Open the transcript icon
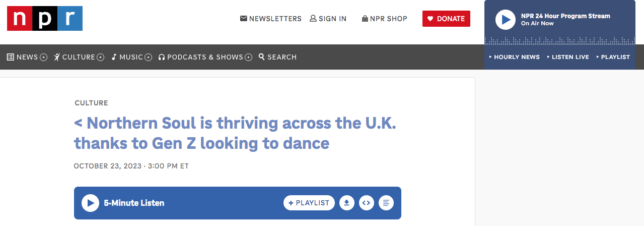 386,203
